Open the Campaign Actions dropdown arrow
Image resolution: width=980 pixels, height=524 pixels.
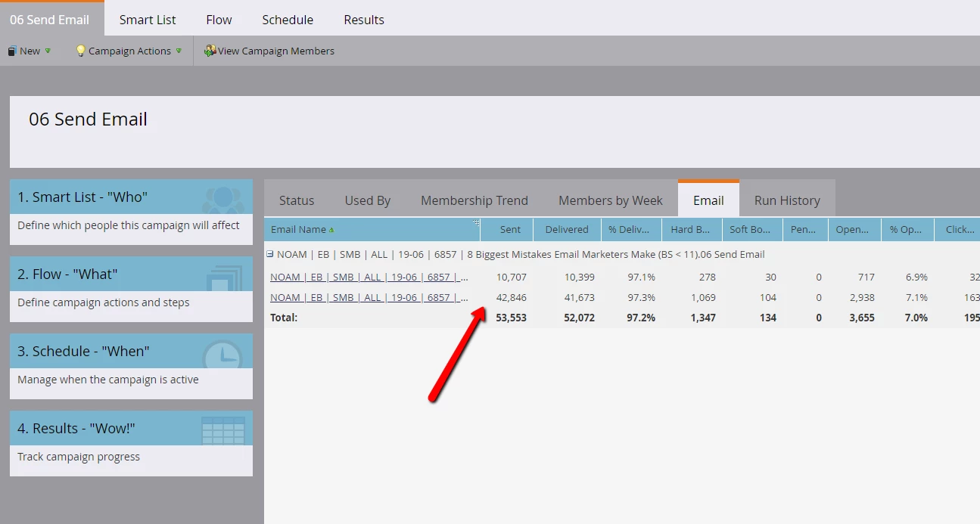click(x=179, y=51)
